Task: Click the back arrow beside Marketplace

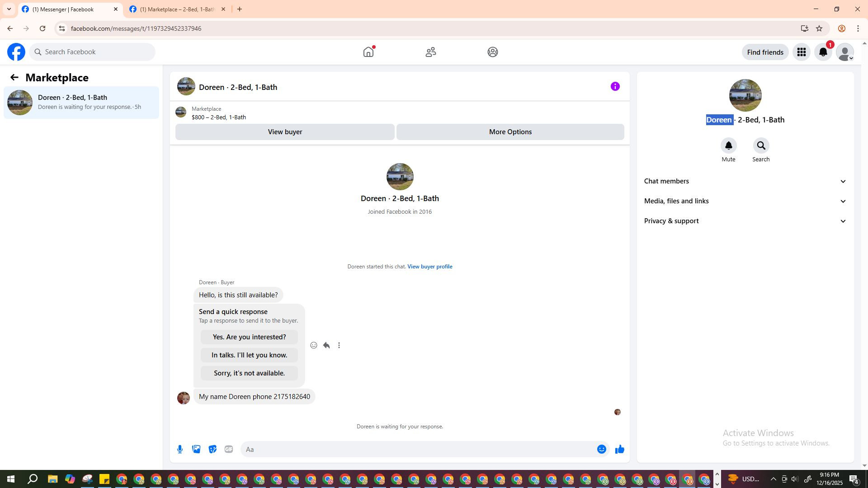Action: (14, 78)
